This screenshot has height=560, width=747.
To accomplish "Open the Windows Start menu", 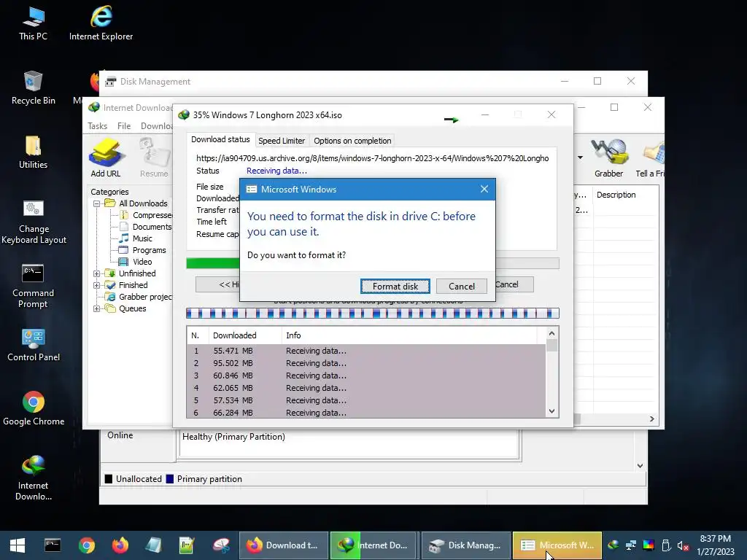I will [x=18, y=545].
